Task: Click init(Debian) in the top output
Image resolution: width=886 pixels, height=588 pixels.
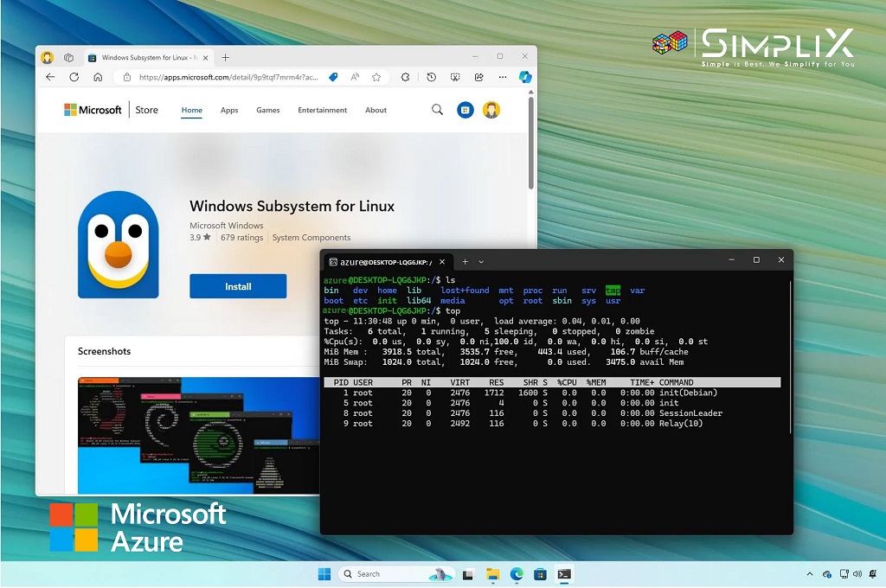Action: tap(688, 393)
